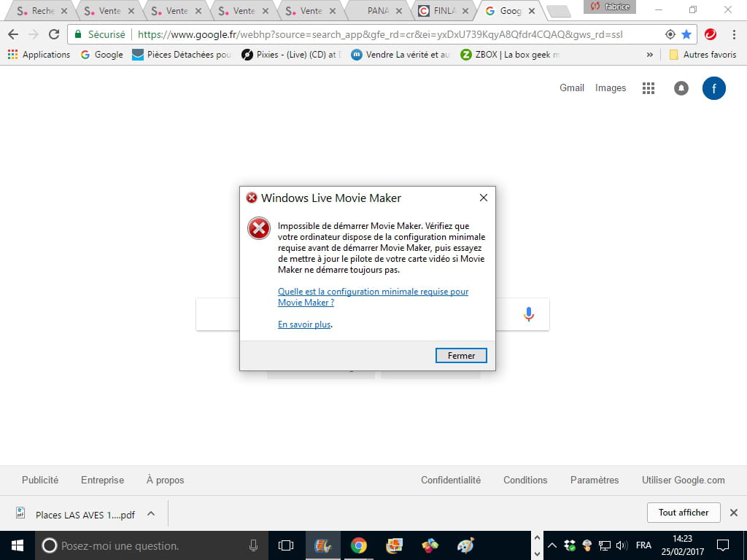
Task: Open the Action Center notification icon
Action: coord(723,545)
